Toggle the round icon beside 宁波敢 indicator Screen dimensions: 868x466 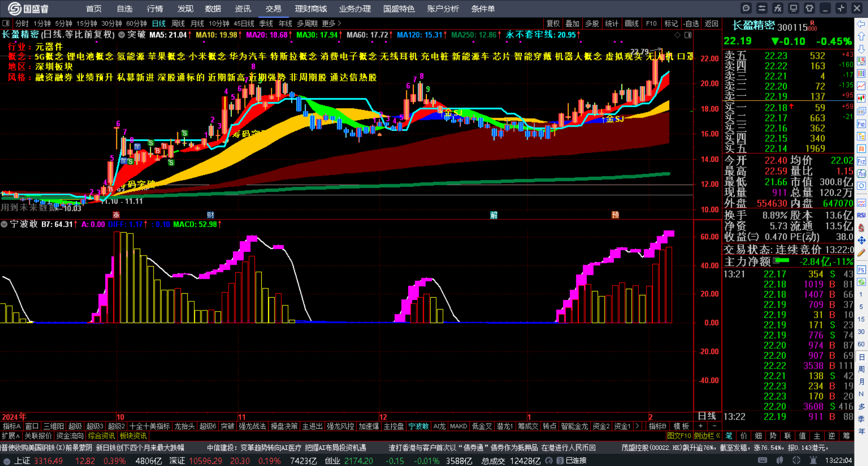[4, 224]
